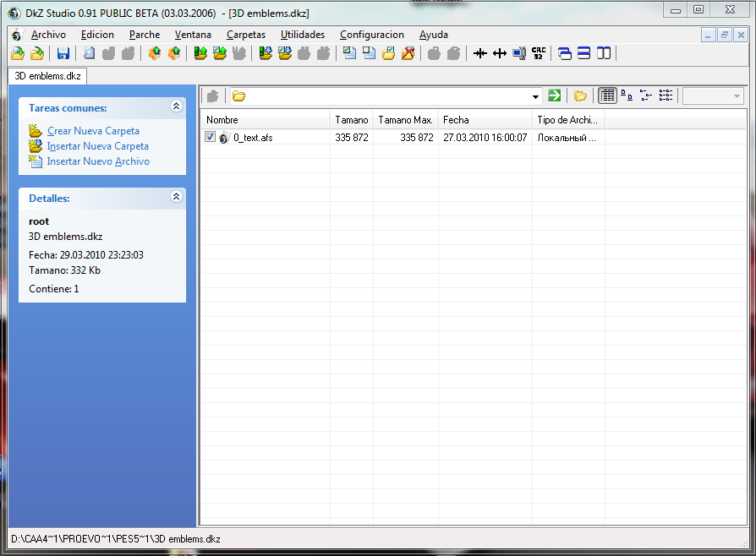Image resolution: width=756 pixels, height=556 pixels.
Task: Click the monitor icon beside CRC32
Action: coord(519,53)
